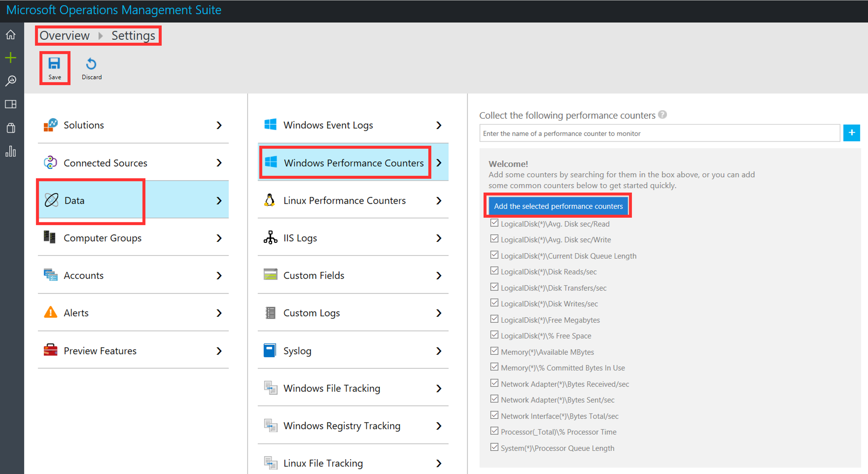Screen dimensions: 868x474
Task: Expand the Alerts chevron
Action: 219,313
